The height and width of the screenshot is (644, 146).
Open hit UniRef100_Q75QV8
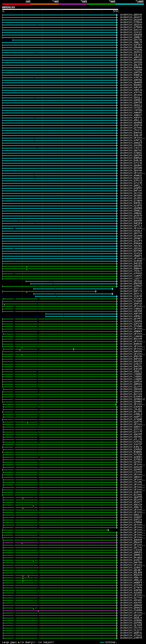[x=131, y=27]
